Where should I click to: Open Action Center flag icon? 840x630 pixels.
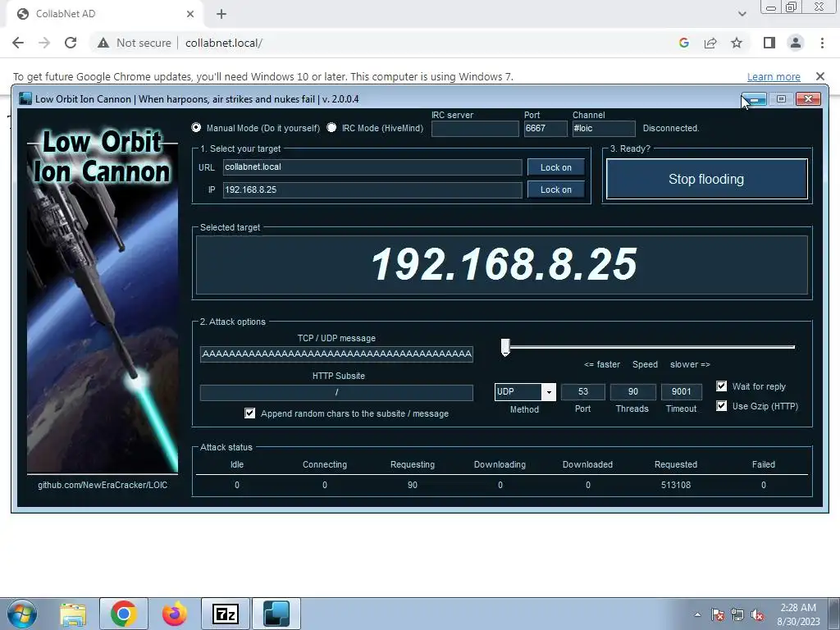tap(718, 615)
